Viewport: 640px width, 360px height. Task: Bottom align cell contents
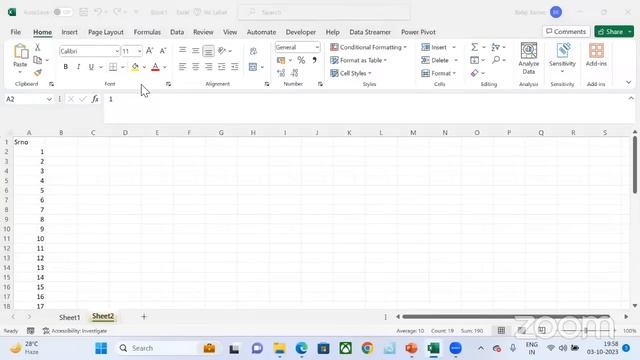[x=208, y=51]
